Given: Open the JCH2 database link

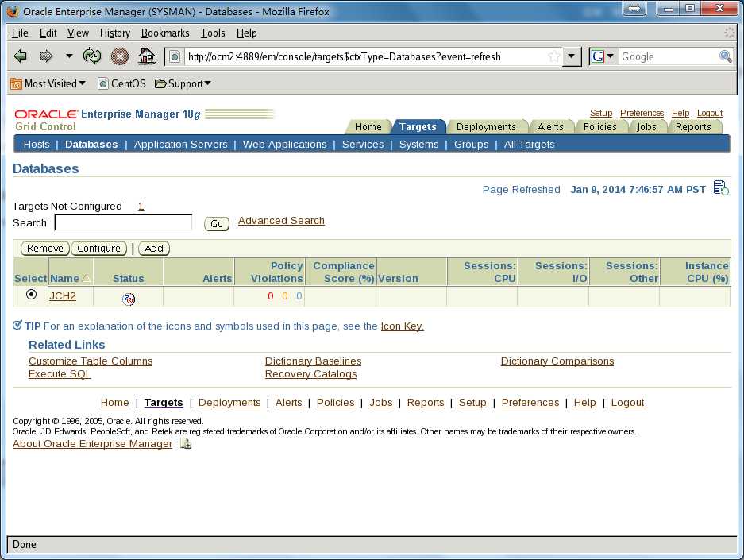Looking at the screenshot, I should point(63,296).
